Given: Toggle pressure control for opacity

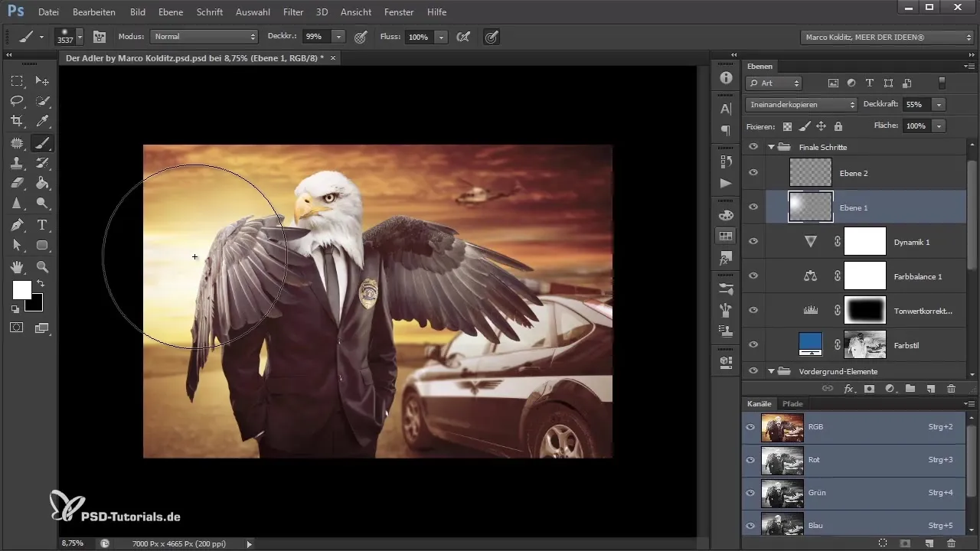Looking at the screenshot, I should 361,36.
